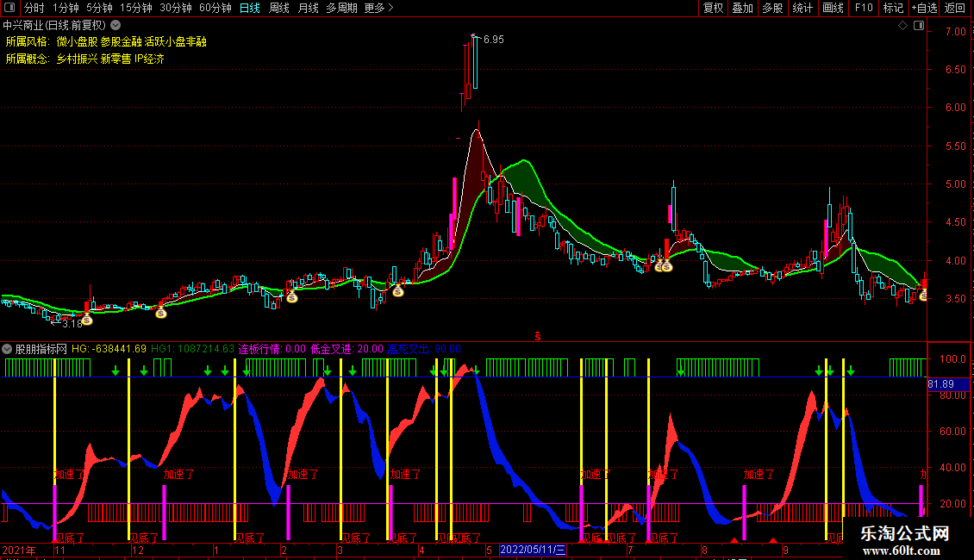Viewport: 974px width, 560px height.
Task: Click the 6.95 peak price label
Action: (493, 40)
